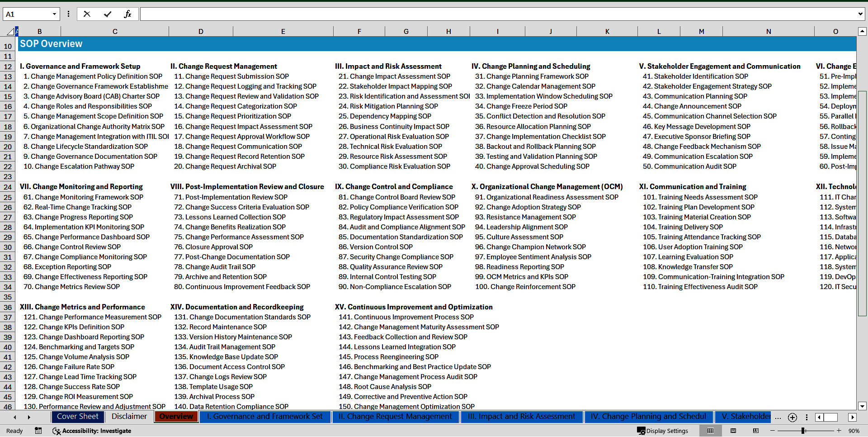This screenshot has height=437, width=868.
Task: Open the Name Box dropdown arrow
Action: click(x=54, y=14)
